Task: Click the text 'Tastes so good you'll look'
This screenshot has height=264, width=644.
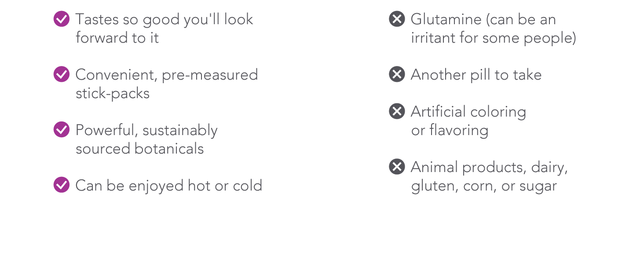Action: 164,19
